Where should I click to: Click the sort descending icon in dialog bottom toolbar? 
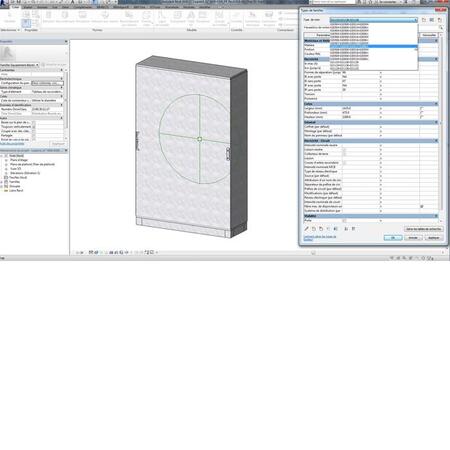pos(353,229)
